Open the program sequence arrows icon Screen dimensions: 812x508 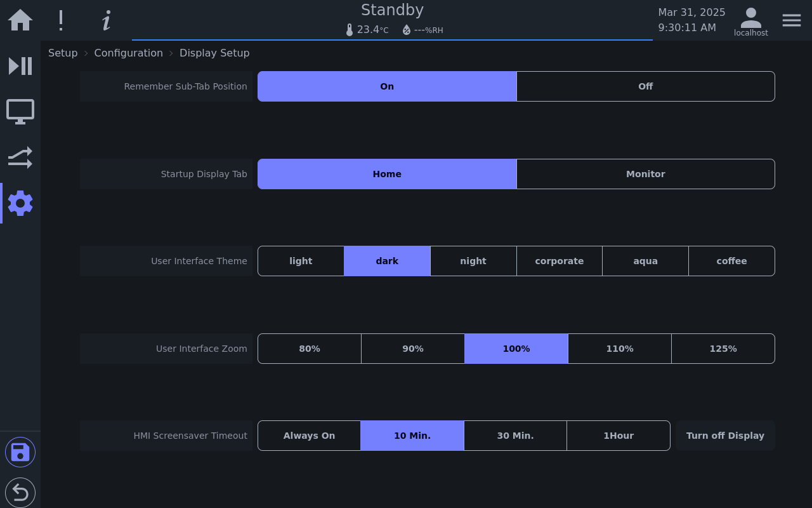(20, 157)
